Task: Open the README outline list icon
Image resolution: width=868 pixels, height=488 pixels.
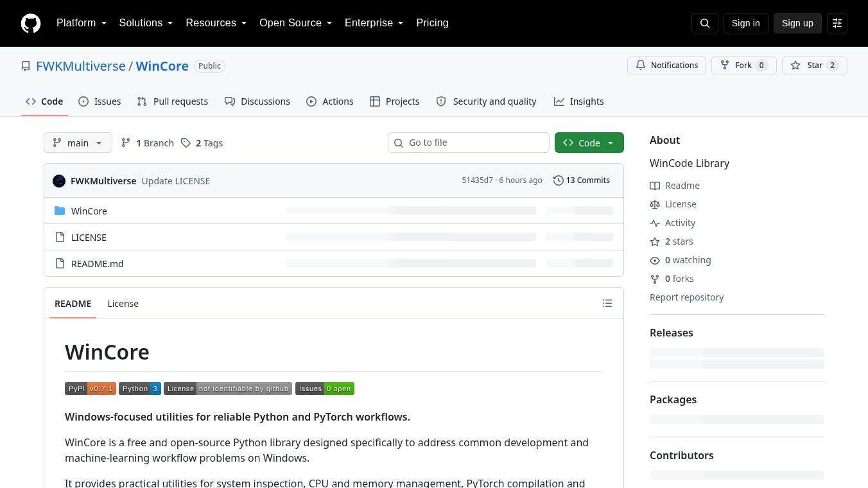Action: [x=607, y=303]
